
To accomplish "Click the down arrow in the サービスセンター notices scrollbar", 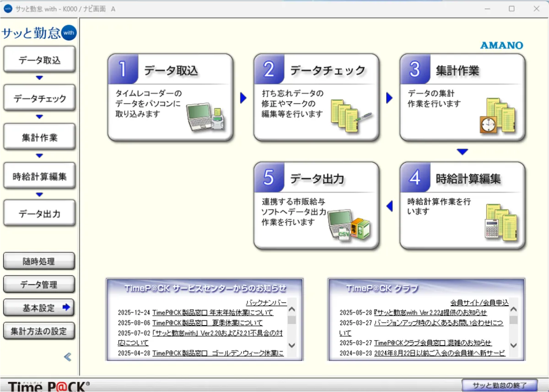I will (x=292, y=345).
